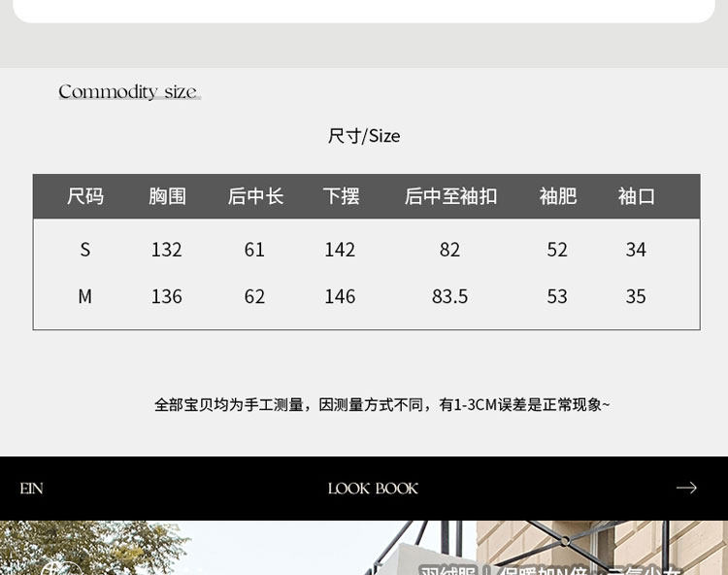728x575 pixels.
Task: Click the EIN brand label
Action: 31,489
